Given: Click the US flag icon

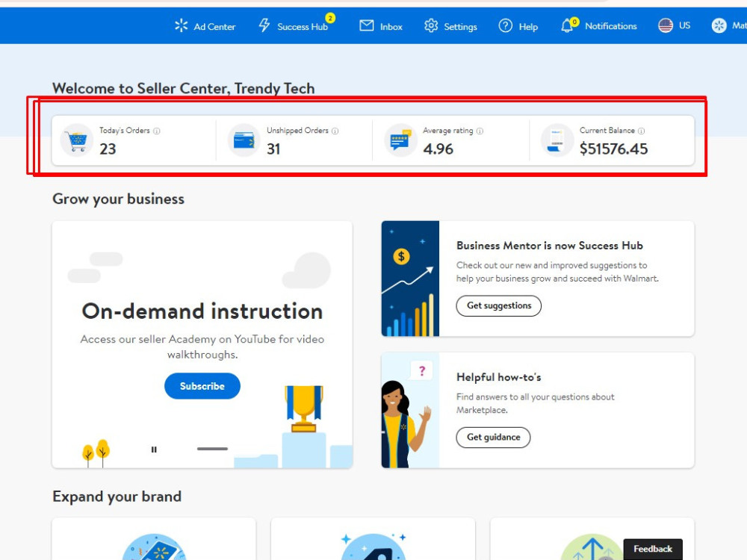Looking at the screenshot, I should (x=666, y=25).
